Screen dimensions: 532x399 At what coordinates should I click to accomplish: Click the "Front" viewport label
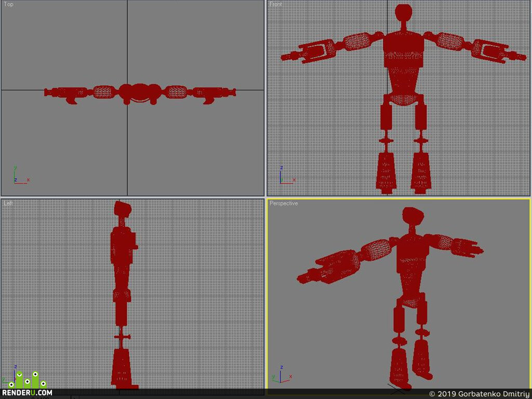[275, 4]
